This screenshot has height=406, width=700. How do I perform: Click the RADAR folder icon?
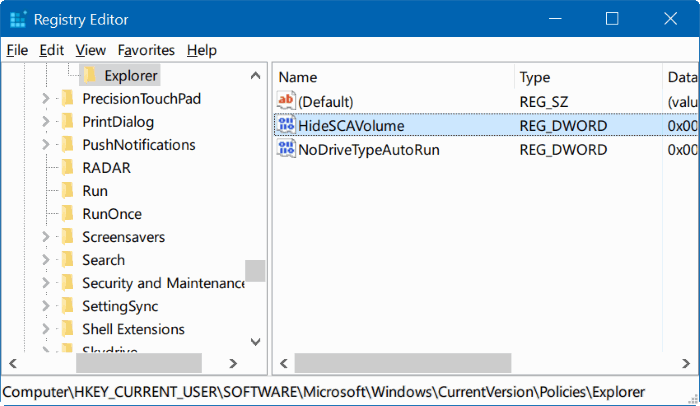pyautogui.click(x=67, y=167)
